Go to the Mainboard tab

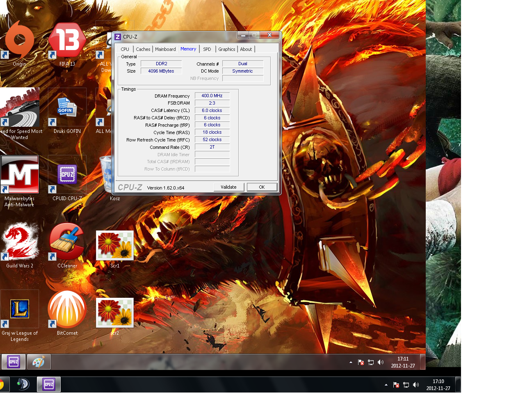[x=165, y=49]
